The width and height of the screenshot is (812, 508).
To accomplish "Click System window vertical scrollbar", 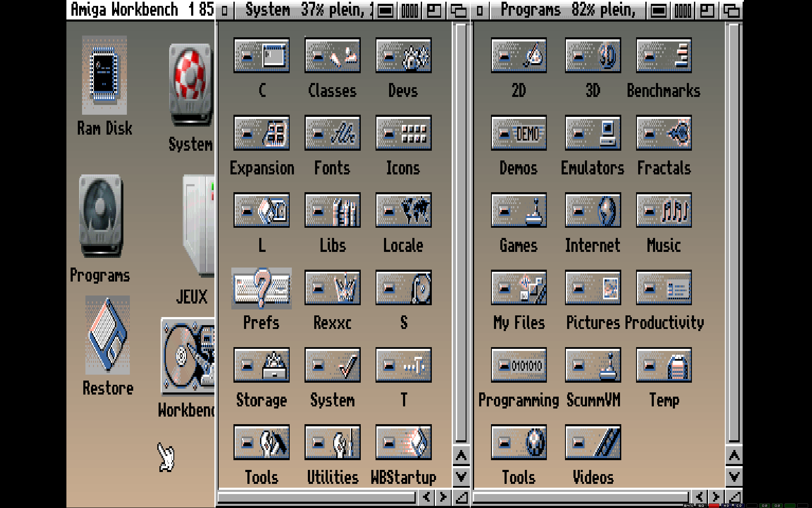I will (x=461, y=233).
